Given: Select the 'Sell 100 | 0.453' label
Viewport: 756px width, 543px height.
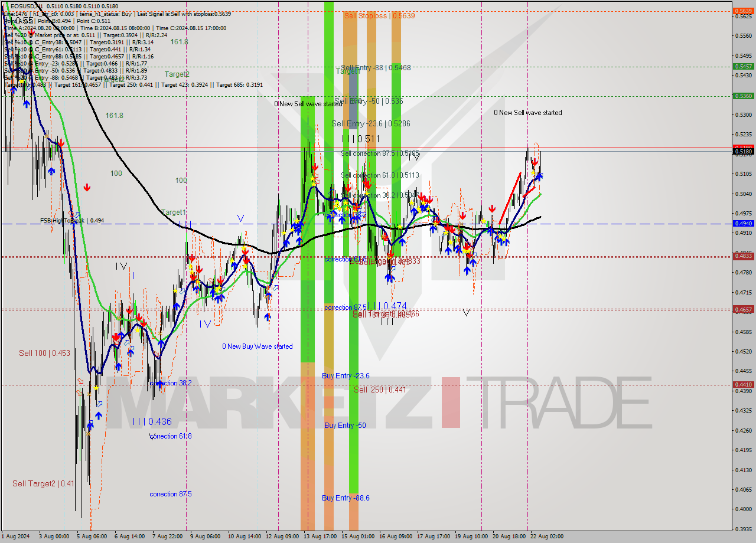Looking at the screenshot, I should point(44,353).
